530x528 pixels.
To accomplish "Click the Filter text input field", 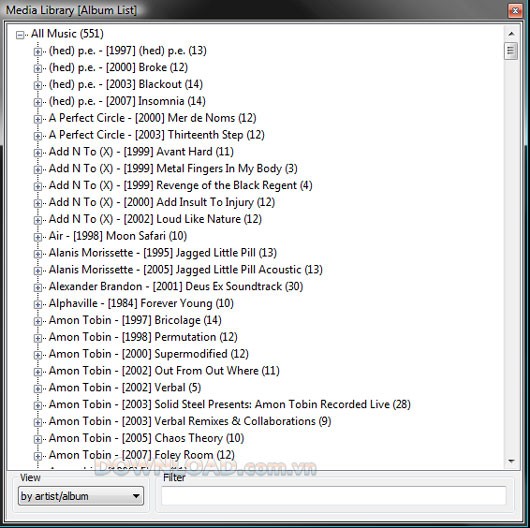I will tap(334, 496).
